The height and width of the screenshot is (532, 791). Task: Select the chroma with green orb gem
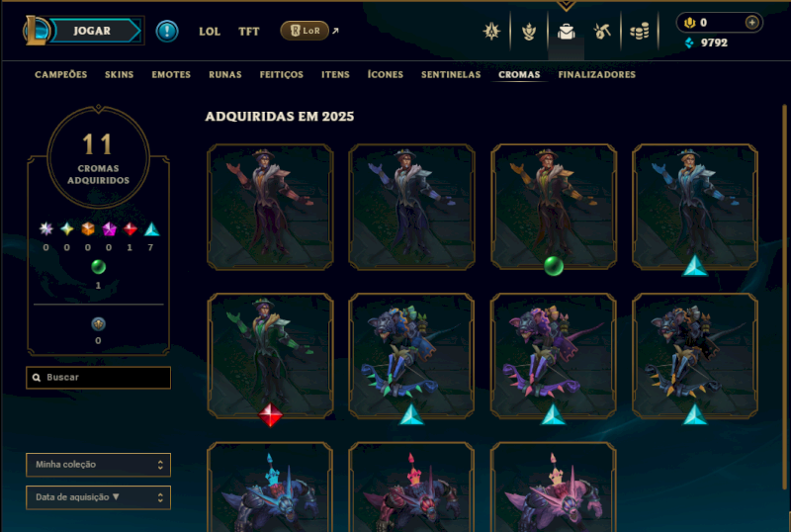(x=554, y=207)
